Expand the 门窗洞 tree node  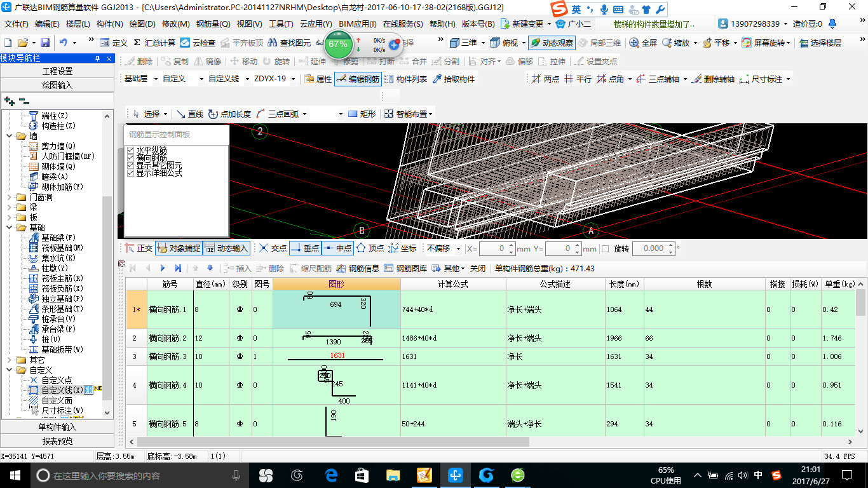9,197
